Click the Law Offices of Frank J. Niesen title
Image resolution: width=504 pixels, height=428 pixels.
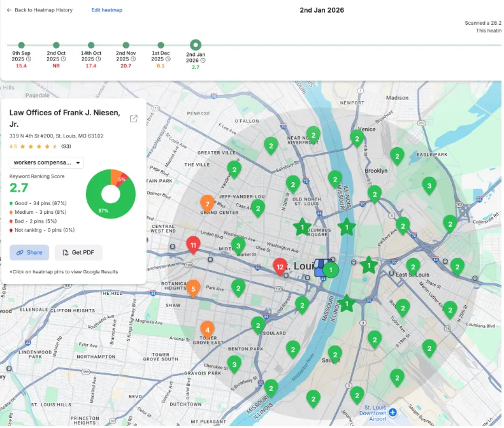64,118
